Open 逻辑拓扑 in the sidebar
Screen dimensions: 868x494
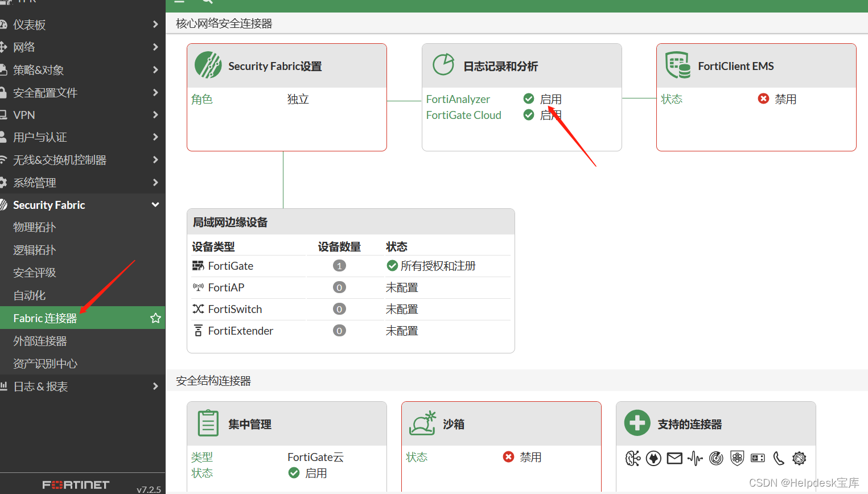(35, 250)
